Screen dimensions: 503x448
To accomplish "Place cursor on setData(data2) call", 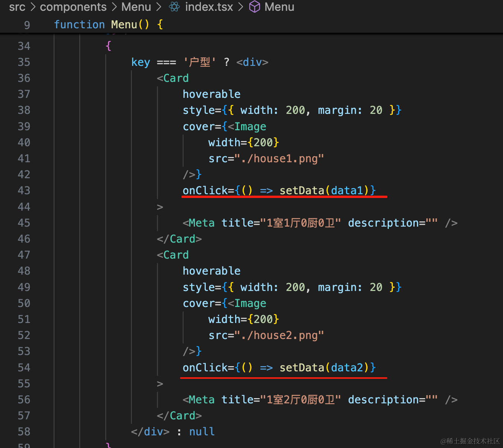I will click(x=324, y=368).
